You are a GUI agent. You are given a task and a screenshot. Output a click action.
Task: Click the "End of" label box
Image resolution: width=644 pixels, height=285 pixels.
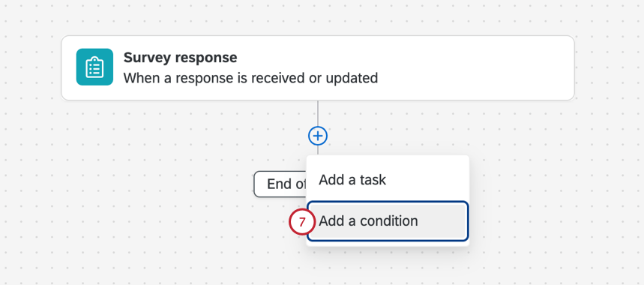(280, 184)
